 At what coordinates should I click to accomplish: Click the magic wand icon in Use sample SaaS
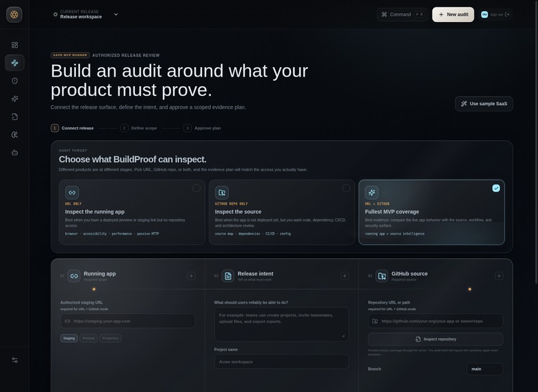(464, 103)
